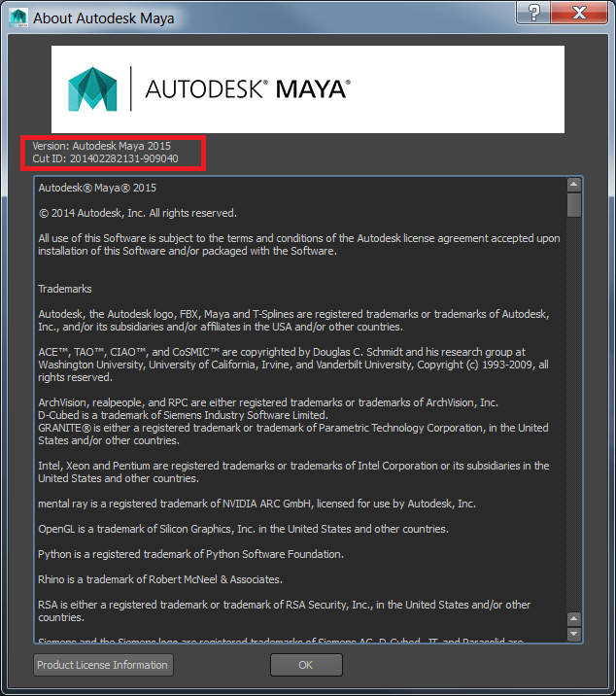Click the scroll-up arrow at the scrollbar top
The height and width of the screenshot is (696, 616).
click(x=574, y=185)
